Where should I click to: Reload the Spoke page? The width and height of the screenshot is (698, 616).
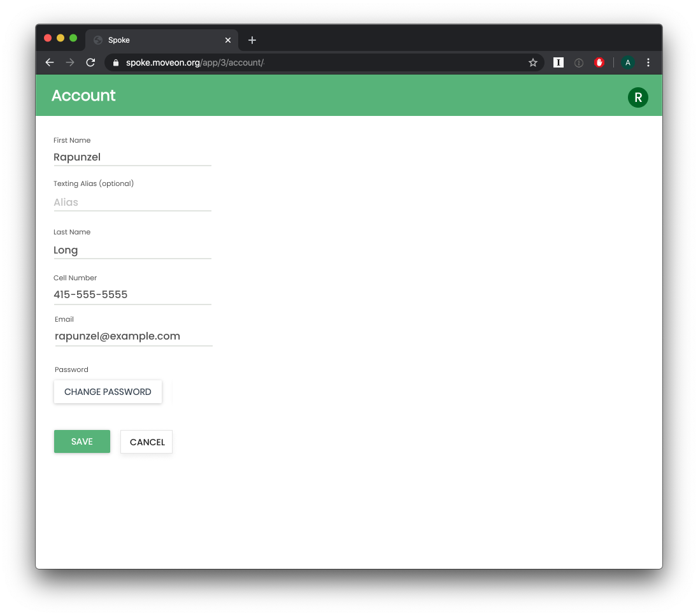point(90,63)
